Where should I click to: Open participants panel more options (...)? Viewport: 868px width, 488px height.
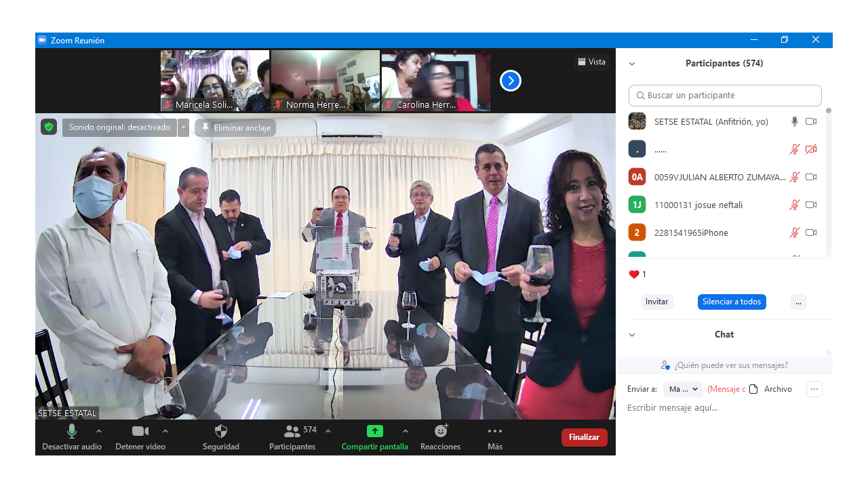coord(798,302)
